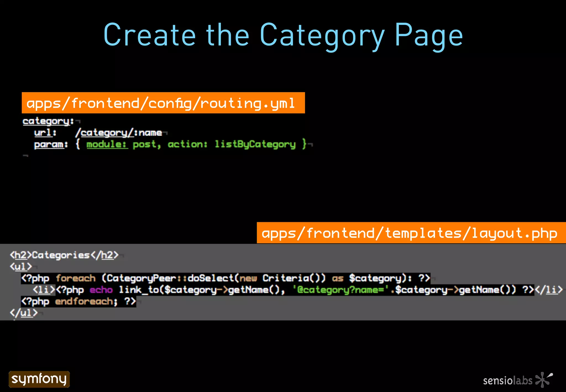Click the 'endforeach;' code line
Screen dimensions: 566x392
click(78, 301)
